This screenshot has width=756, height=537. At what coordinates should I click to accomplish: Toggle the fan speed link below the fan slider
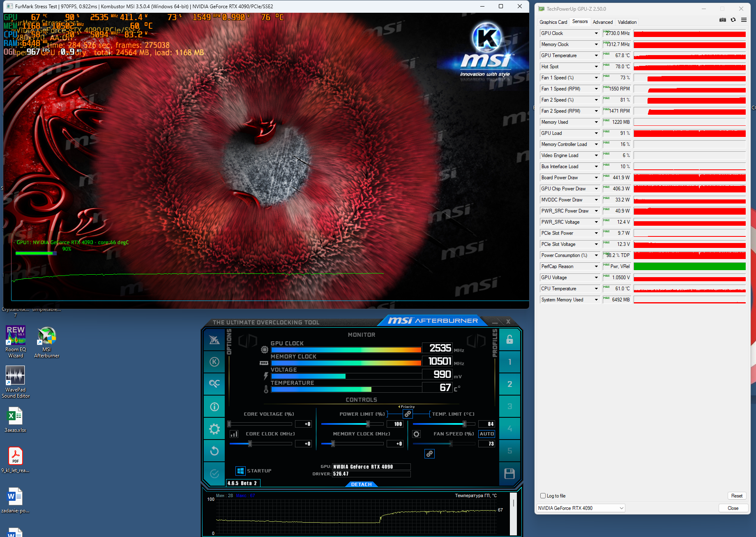click(x=429, y=454)
